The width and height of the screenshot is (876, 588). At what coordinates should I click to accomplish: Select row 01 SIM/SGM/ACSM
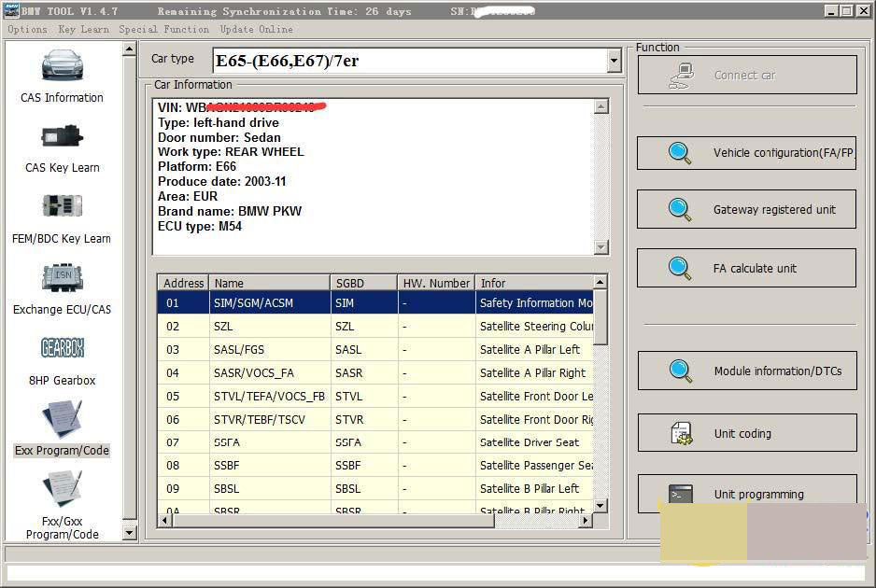tap(375, 302)
